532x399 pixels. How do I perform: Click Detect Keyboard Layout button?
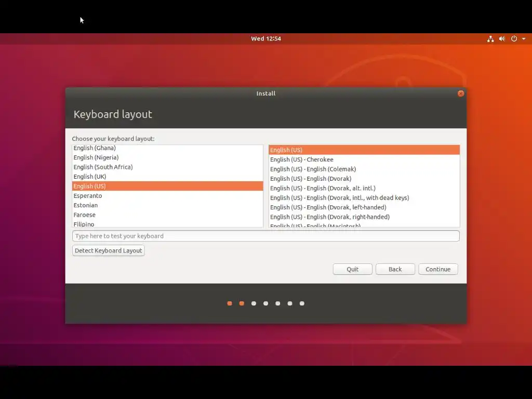tap(108, 250)
